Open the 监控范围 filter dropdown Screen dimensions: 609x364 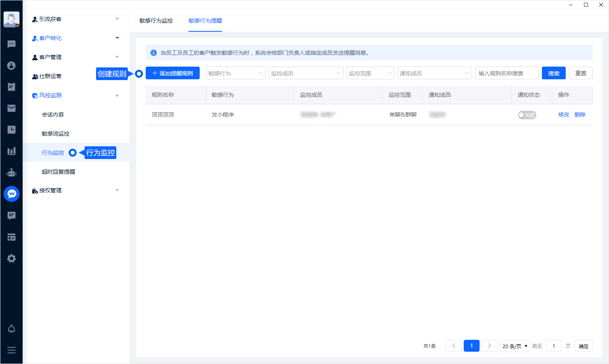coord(370,73)
